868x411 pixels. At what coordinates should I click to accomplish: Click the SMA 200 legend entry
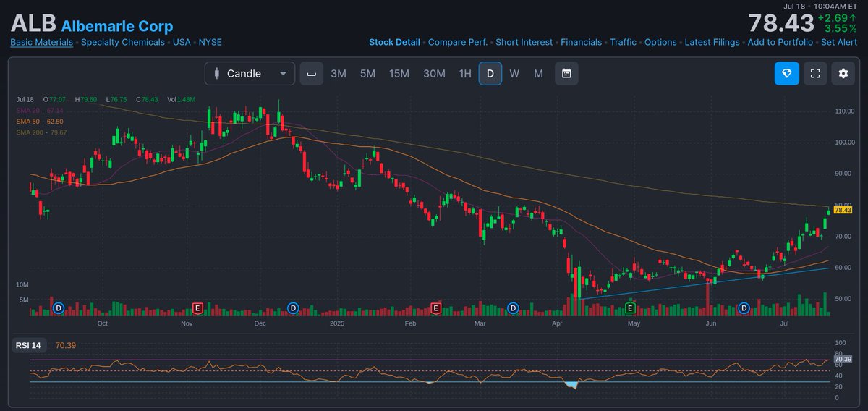tap(41, 132)
